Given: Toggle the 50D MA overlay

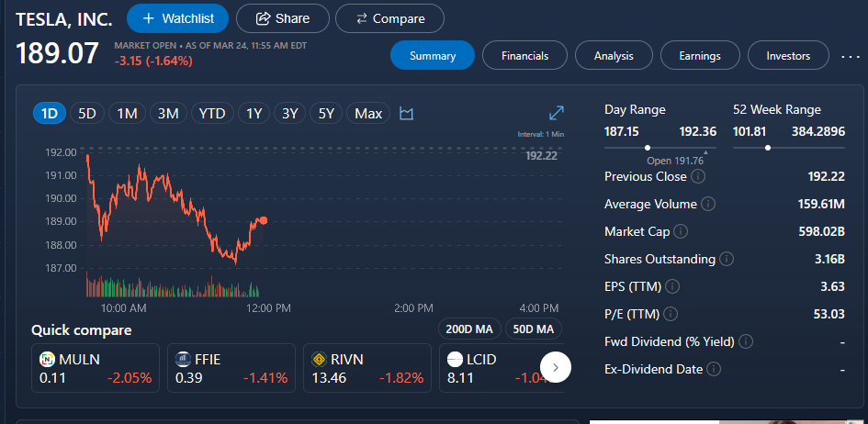Looking at the screenshot, I should point(533,329).
